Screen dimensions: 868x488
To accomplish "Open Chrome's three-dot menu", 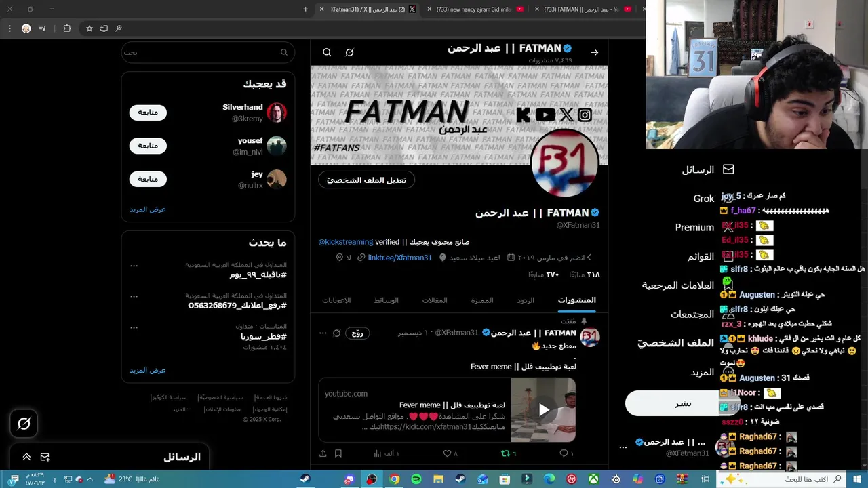I will (x=9, y=28).
